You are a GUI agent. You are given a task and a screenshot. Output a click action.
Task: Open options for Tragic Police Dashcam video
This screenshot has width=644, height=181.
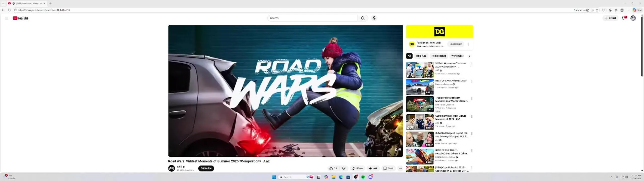coord(472,98)
